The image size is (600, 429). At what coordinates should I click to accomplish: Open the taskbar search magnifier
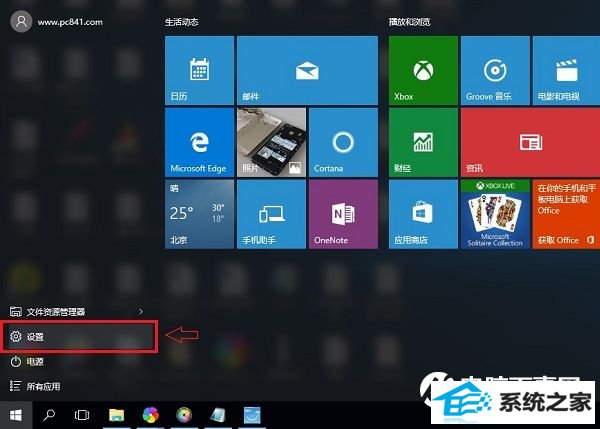tap(49, 415)
